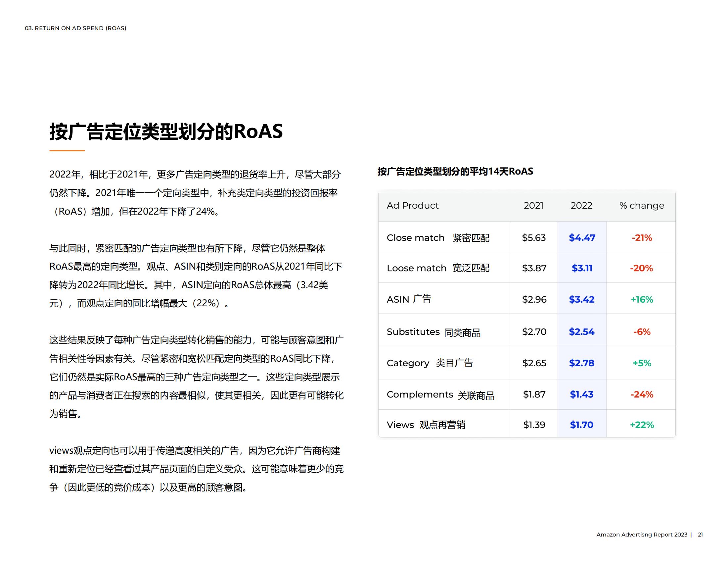Viewport: 728px width, 563px height.
Task: Click the "Views 观点再营销" row label
Action: point(427,425)
